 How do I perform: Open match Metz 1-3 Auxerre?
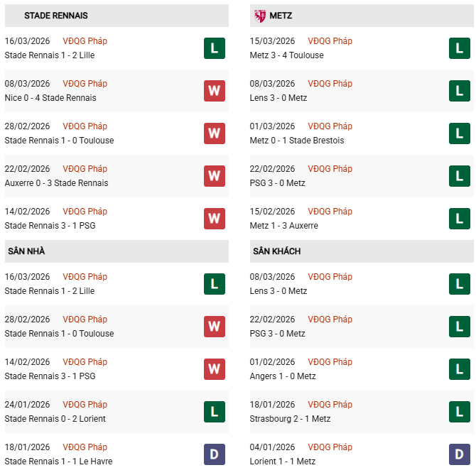[283, 226]
